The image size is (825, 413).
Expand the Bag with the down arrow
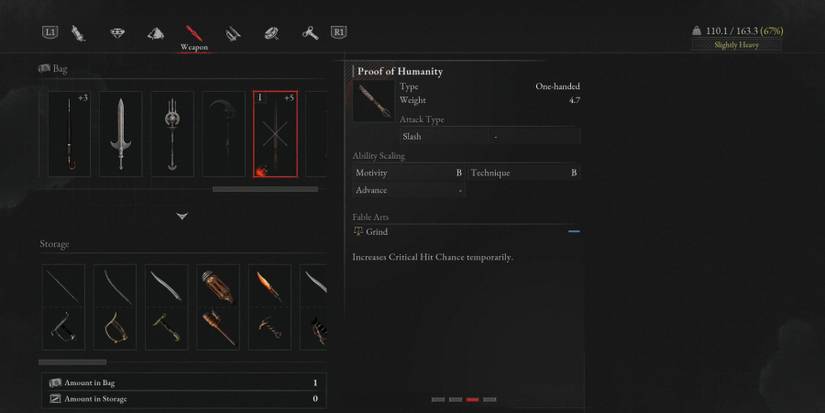coord(182,216)
